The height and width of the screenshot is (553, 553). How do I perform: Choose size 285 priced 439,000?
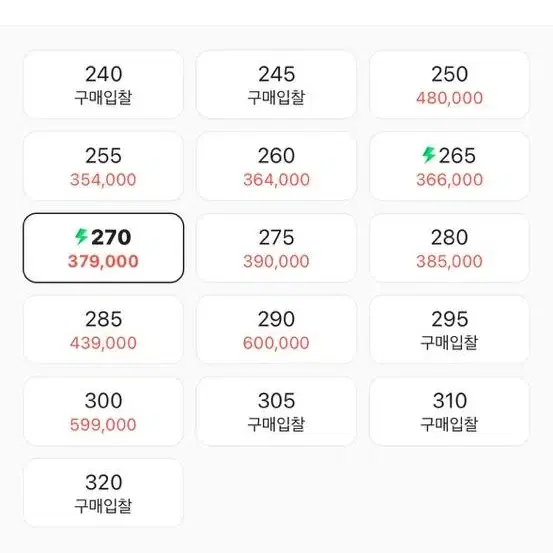point(103,329)
